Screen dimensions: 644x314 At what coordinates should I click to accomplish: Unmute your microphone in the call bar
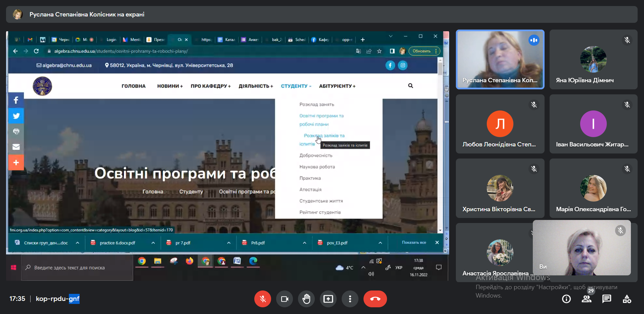(x=263, y=299)
